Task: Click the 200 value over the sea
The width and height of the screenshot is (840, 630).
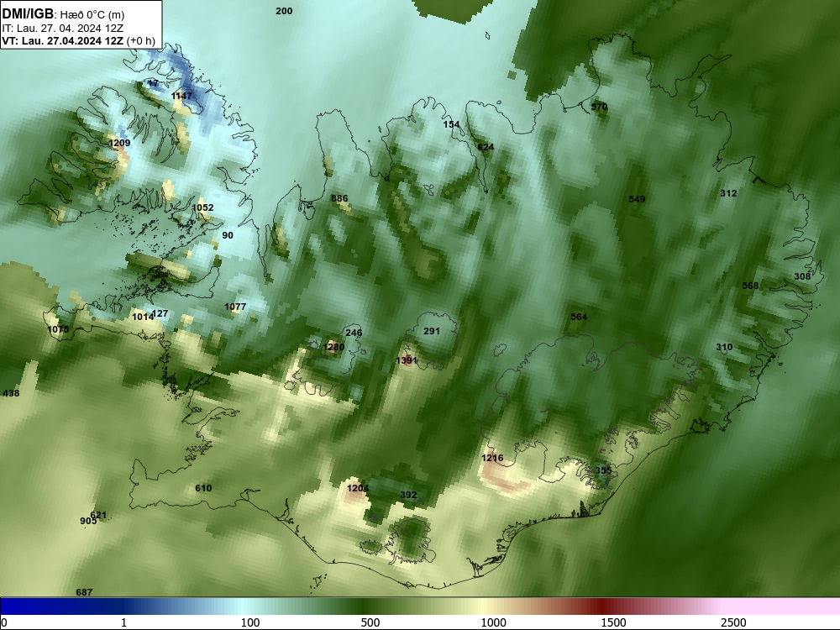Action: tap(284, 11)
